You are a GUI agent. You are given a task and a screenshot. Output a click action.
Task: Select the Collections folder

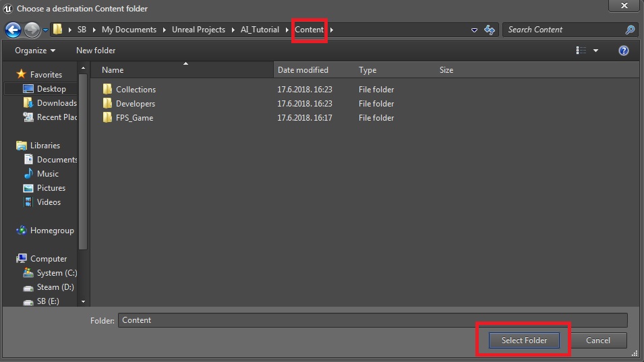pos(136,90)
